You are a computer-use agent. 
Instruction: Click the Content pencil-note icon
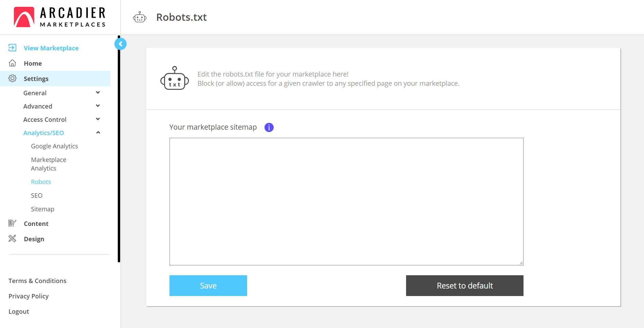click(12, 223)
